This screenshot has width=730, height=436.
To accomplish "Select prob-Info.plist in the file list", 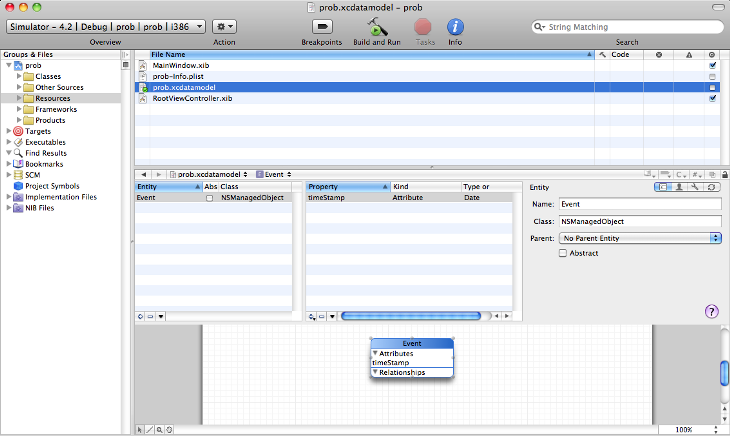I will [x=178, y=76].
